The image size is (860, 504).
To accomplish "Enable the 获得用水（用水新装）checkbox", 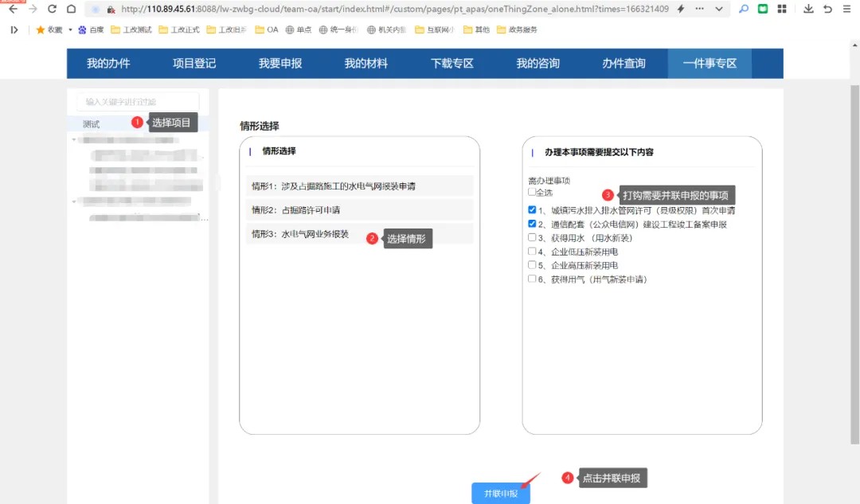I will pos(532,237).
